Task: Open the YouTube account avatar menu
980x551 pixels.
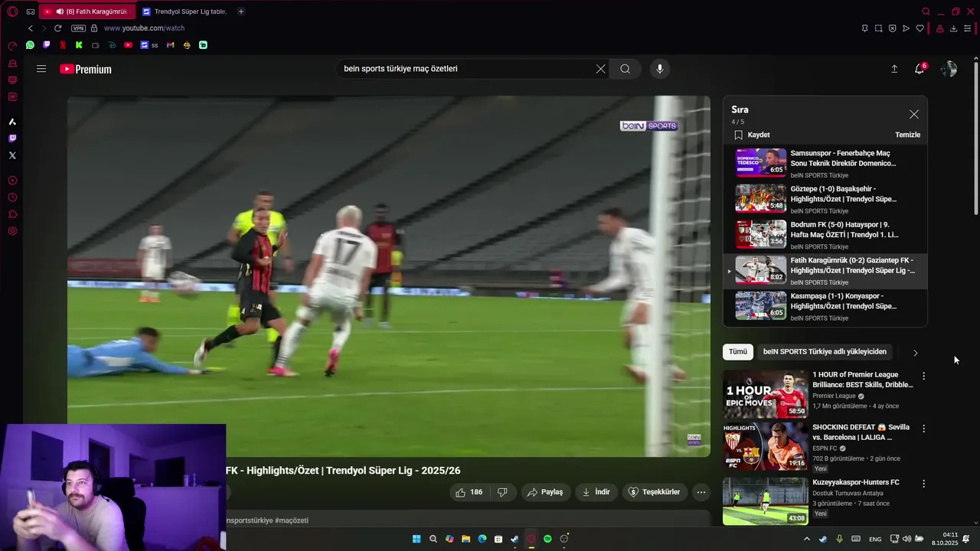Action: [x=949, y=69]
